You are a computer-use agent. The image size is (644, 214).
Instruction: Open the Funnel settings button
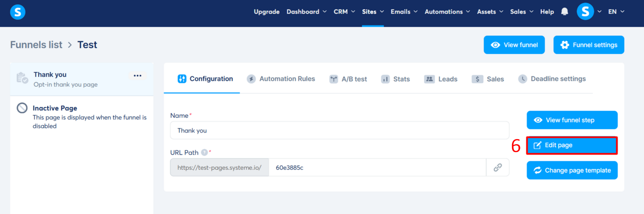[x=589, y=45]
